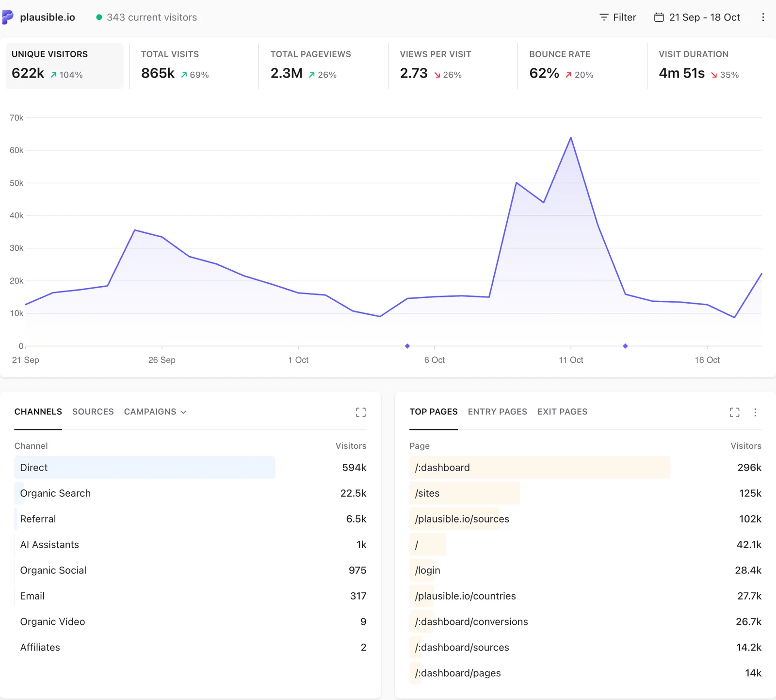Open the Filter menu
Image resolution: width=776 pixels, height=700 pixels.
(x=618, y=17)
